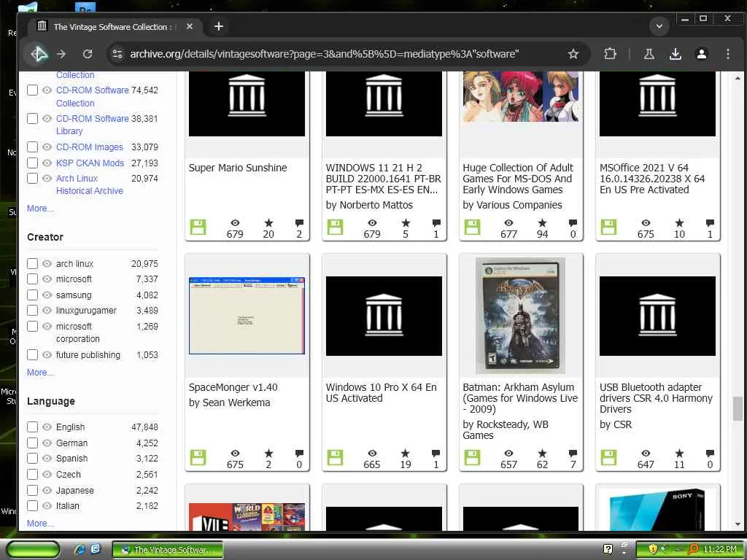
Task: Toggle the eye icon for microsoft creator
Action: 47,279
